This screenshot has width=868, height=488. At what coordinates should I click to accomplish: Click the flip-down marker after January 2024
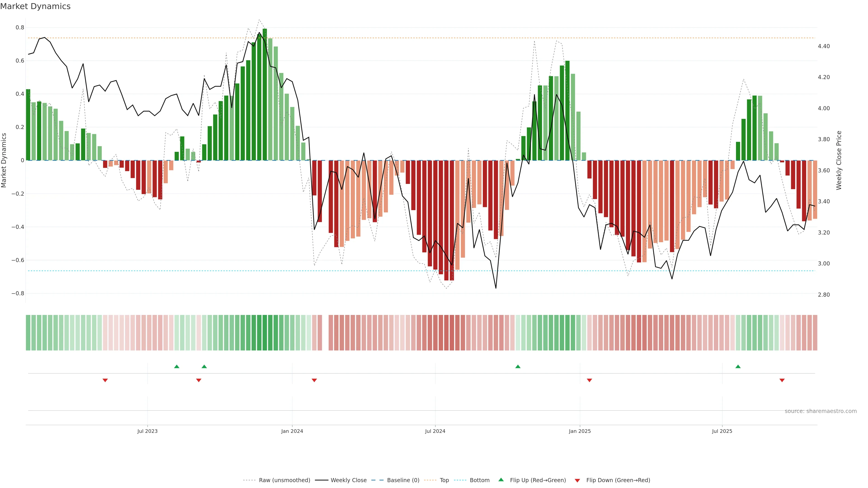(314, 380)
